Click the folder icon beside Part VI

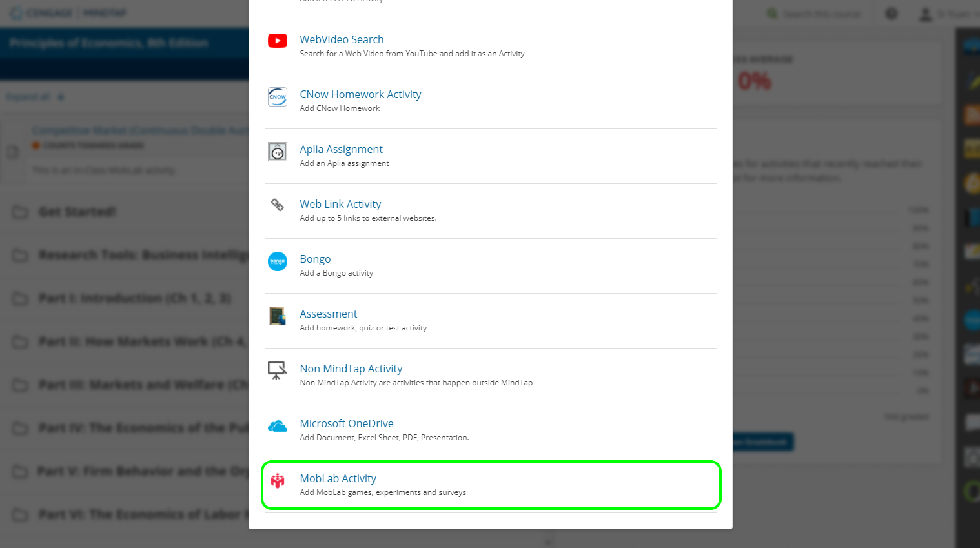[x=20, y=515]
